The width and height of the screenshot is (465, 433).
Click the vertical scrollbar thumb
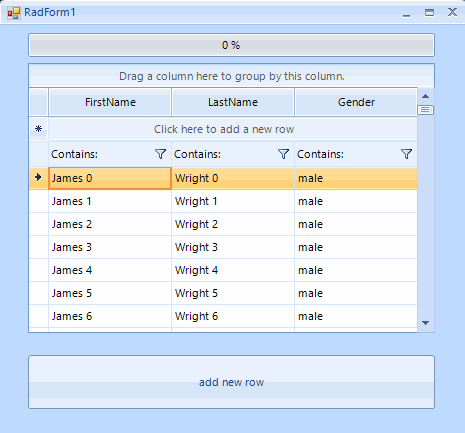(425, 110)
